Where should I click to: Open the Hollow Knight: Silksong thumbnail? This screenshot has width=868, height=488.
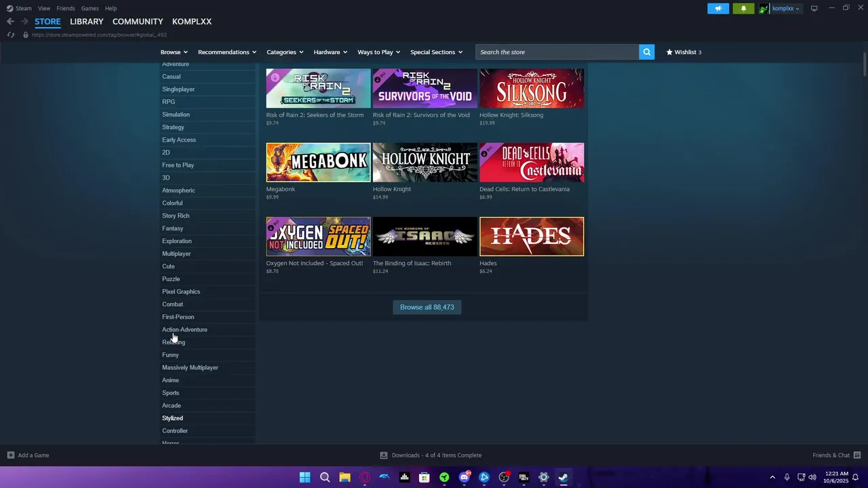point(532,88)
